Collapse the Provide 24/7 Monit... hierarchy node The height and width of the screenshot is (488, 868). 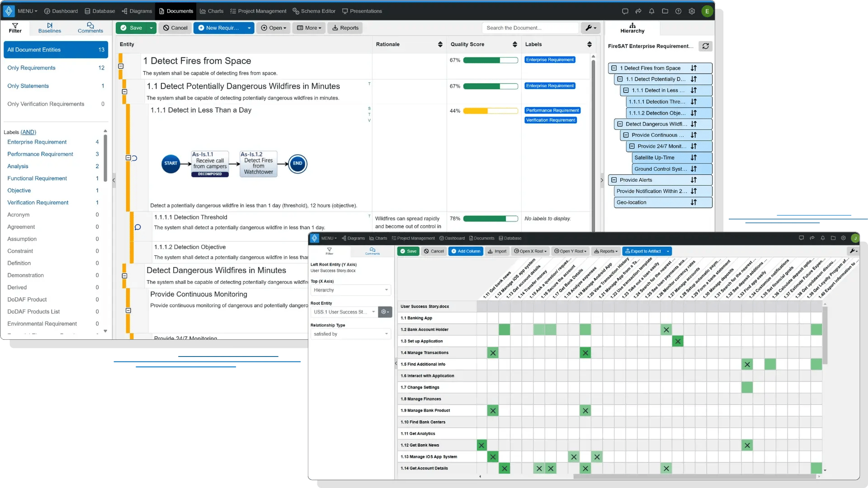point(632,146)
